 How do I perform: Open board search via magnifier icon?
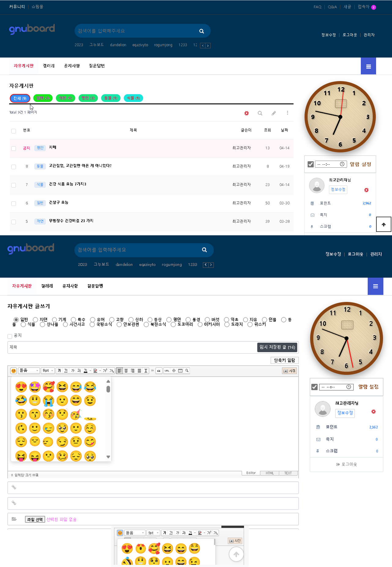[260, 113]
